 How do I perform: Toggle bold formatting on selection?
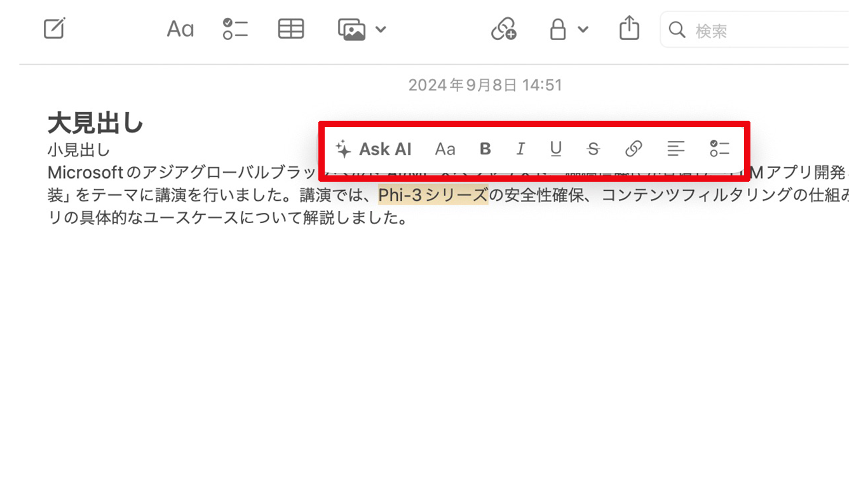[485, 149]
